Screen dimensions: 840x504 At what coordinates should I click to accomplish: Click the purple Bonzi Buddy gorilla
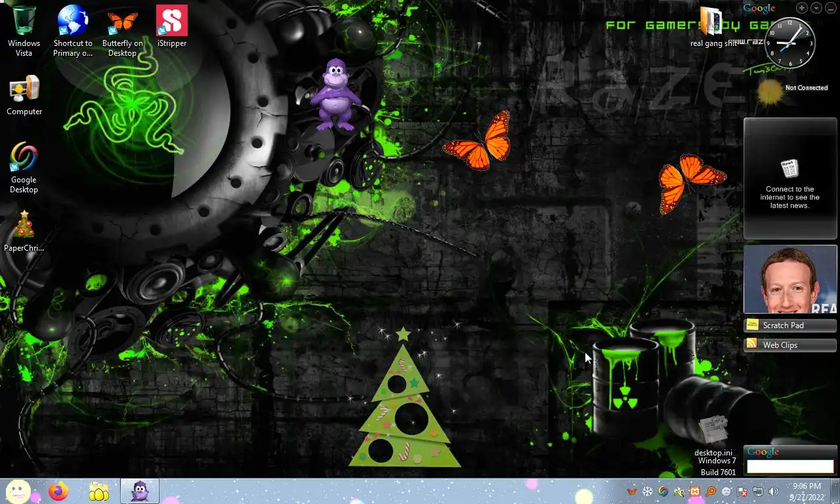(x=335, y=95)
